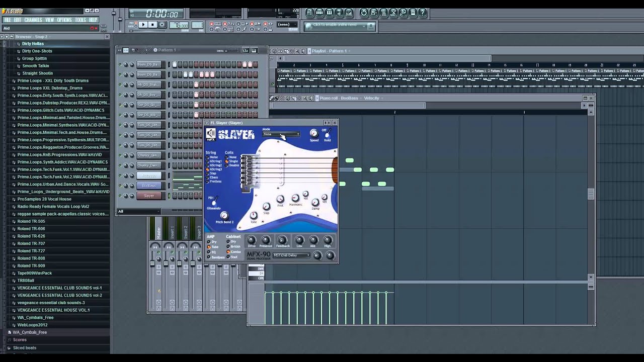Click the help question mark icon
This screenshot has height=362, width=644.
point(423,13)
